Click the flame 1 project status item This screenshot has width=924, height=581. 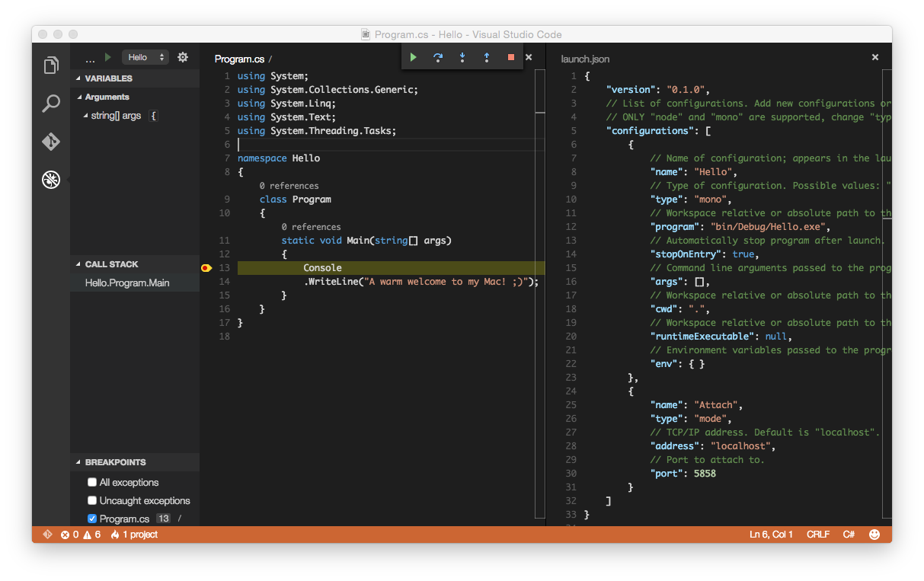click(134, 535)
